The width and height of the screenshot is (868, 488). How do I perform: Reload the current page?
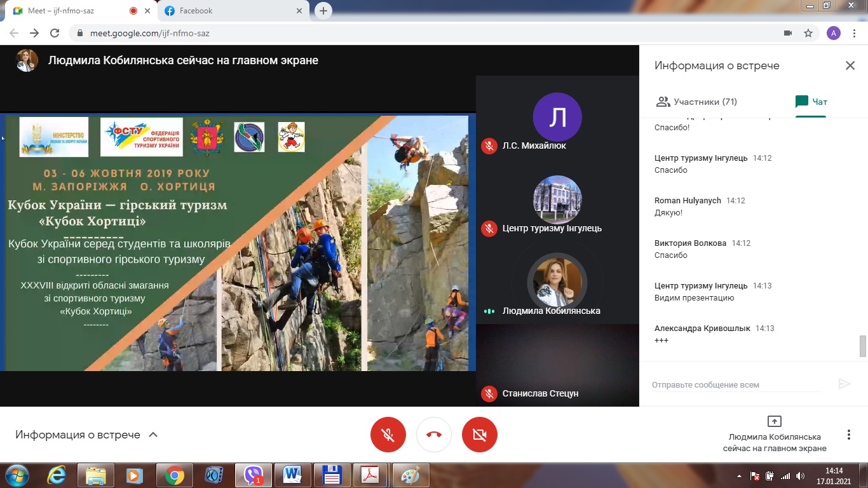(x=55, y=33)
